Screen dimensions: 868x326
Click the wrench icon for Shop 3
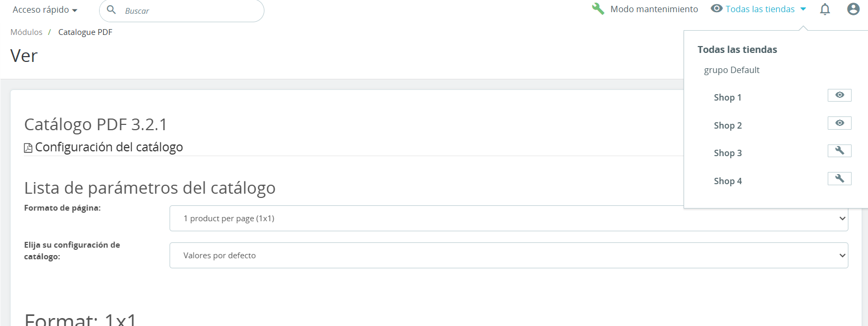839,151
